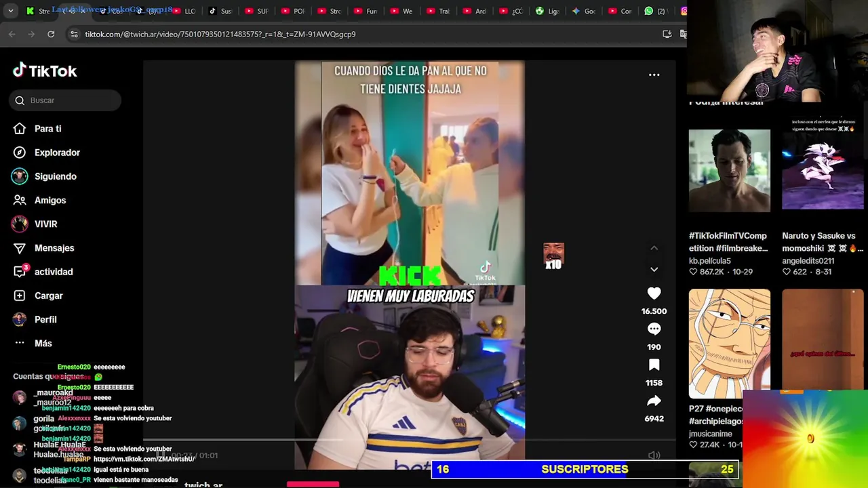Click the browser forward arrow
Image resolution: width=868 pixels, height=488 pixels.
pos(31,34)
